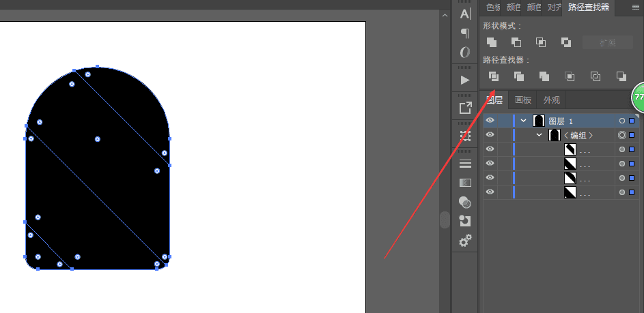The width and height of the screenshot is (644, 313).
Task: Collapse the <编组> group arrow
Action: tap(540, 135)
